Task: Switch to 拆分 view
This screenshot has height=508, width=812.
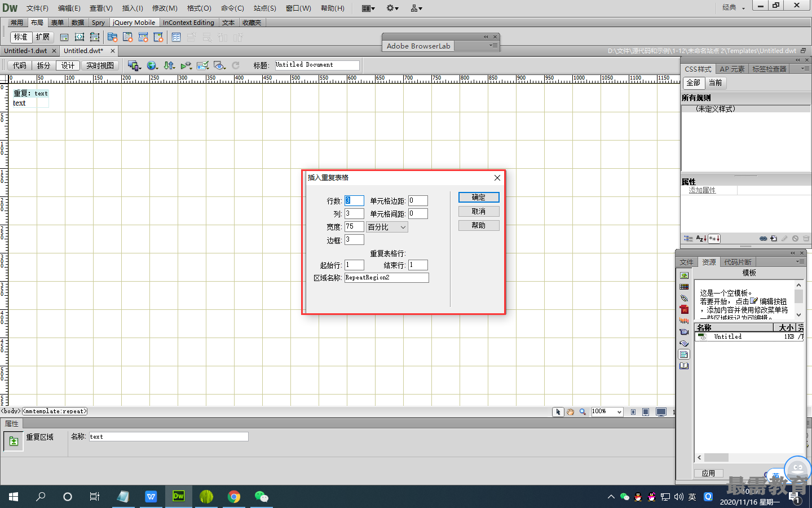Action: (x=43, y=65)
